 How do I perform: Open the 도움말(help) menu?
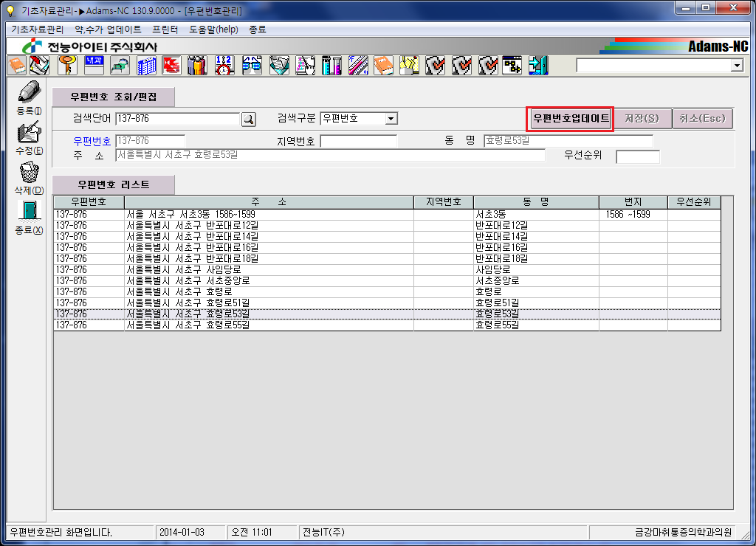click(x=213, y=30)
